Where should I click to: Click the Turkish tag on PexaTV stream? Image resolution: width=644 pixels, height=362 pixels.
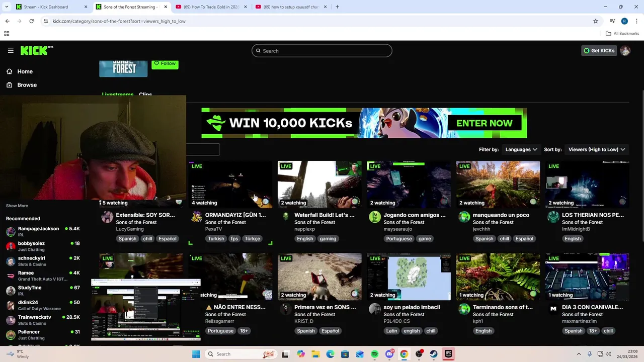tap(216, 239)
